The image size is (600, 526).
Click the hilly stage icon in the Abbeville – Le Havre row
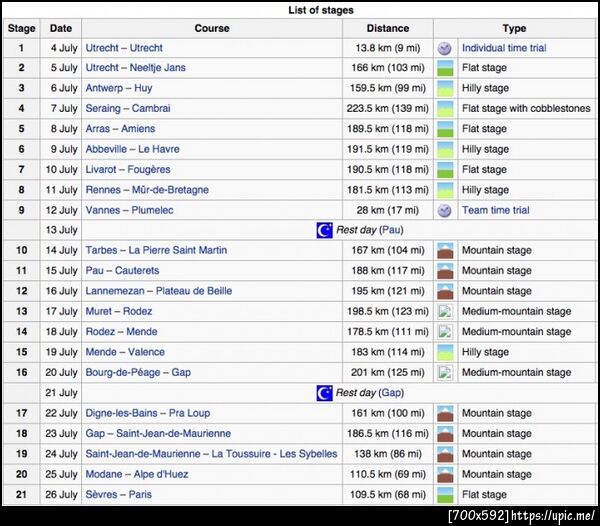coord(445,150)
